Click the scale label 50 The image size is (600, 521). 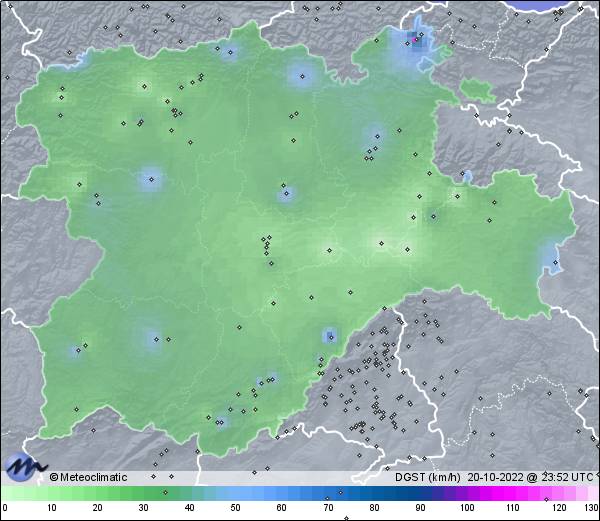(235, 508)
